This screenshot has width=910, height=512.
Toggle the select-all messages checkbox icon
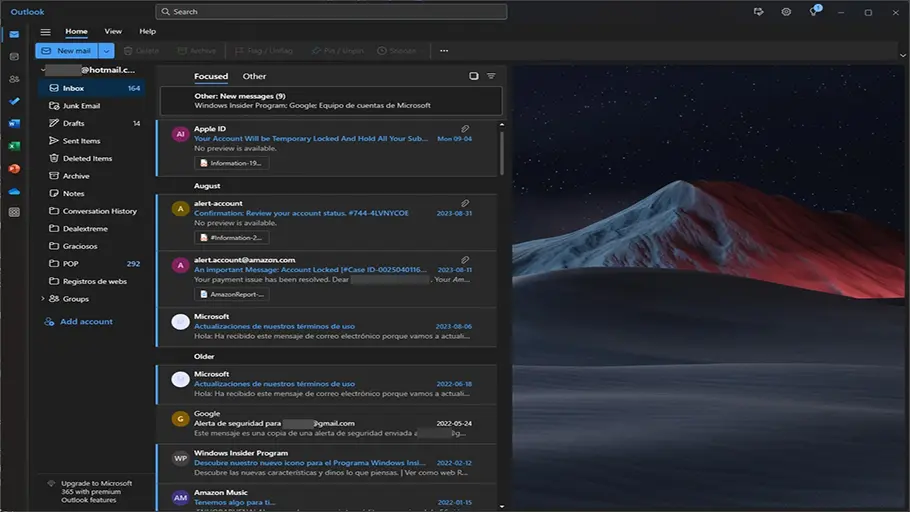pyautogui.click(x=474, y=76)
